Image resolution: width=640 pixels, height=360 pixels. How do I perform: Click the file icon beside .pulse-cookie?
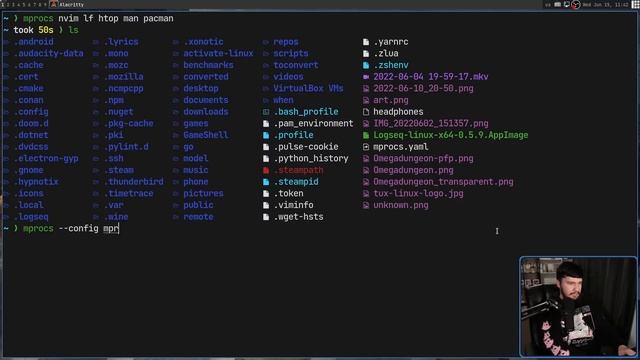pyautogui.click(x=266, y=147)
